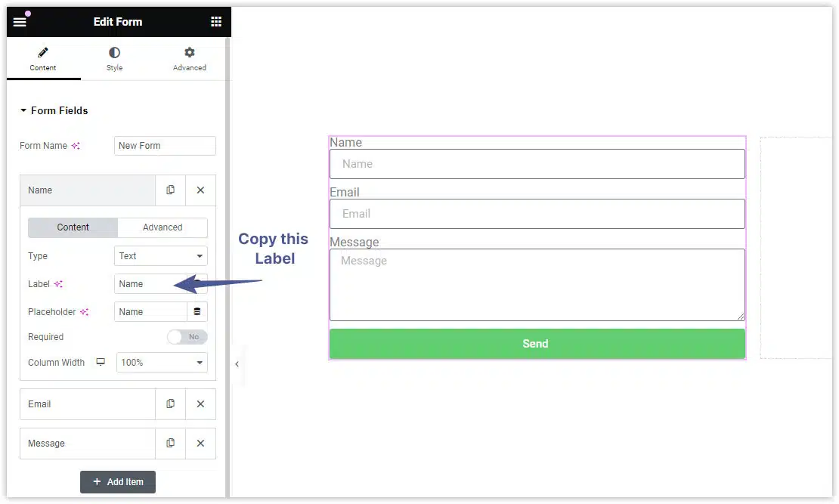Delete the Email field item
The image size is (839, 504).
(200, 404)
